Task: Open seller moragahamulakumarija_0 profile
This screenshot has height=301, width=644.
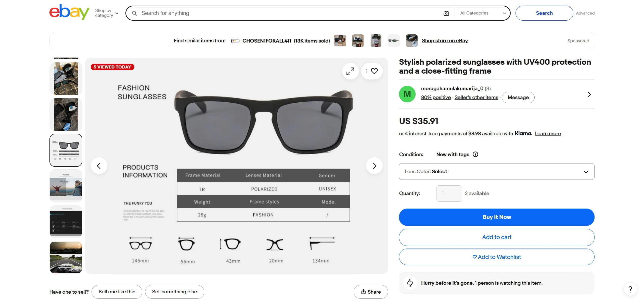Action: click(x=452, y=88)
